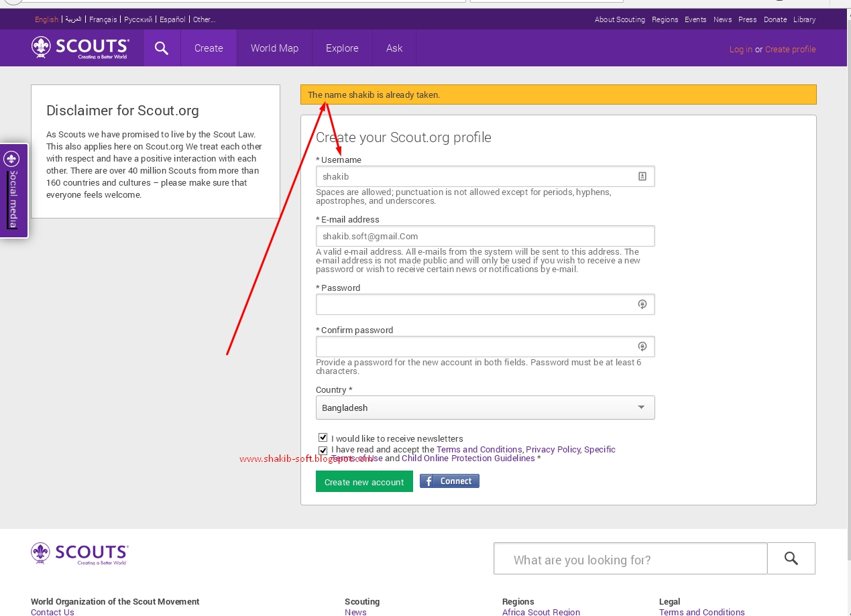Viewport: 851px width, 616px height.
Task: Click into the Password field
Action: (x=485, y=304)
